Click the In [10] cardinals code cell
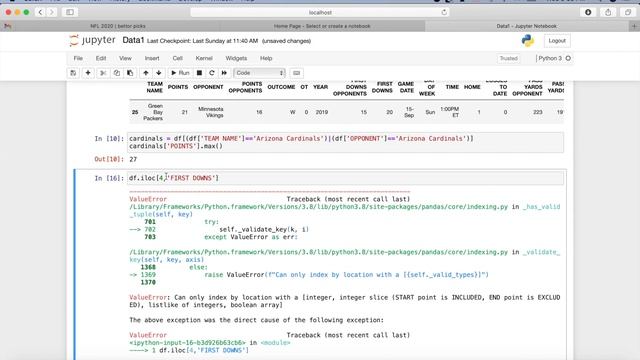 (345, 142)
